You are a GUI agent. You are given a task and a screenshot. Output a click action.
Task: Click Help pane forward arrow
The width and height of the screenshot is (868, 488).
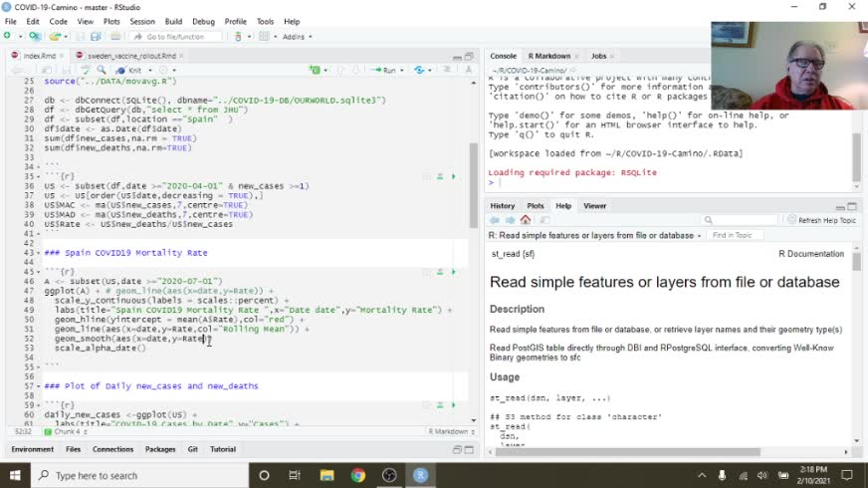(x=510, y=220)
